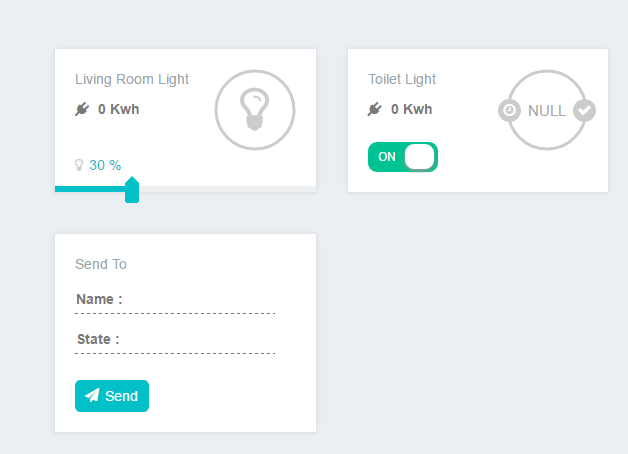628x454 pixels.
Task: Click the unfilled grey part of brightness slider
Action: point(227,189)
